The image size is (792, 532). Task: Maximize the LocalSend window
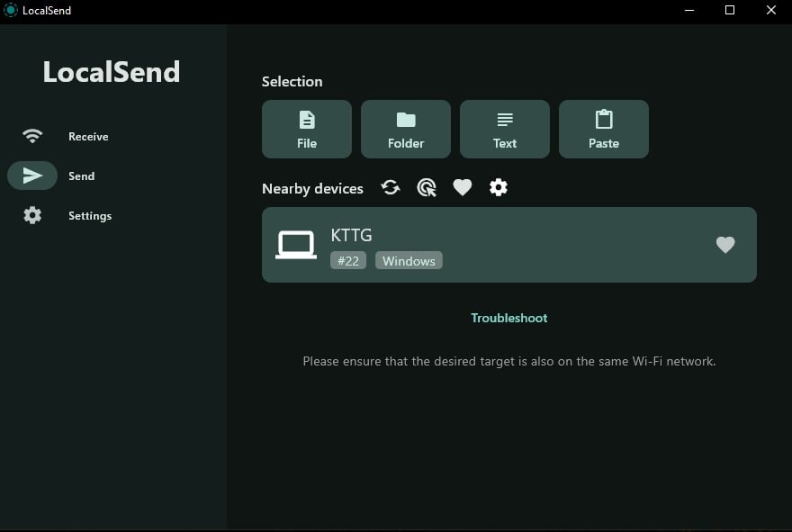click(x=730, y=10)
